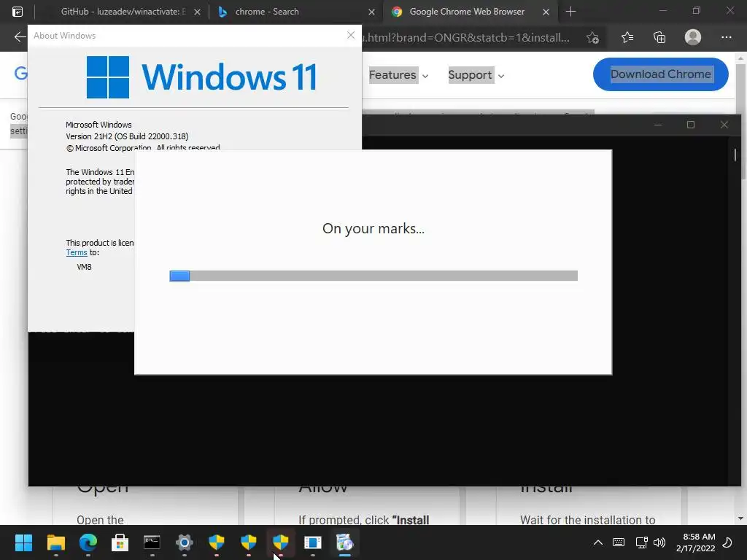
Task: Click the console window scrollbar thumb
Action: point(735,155)
